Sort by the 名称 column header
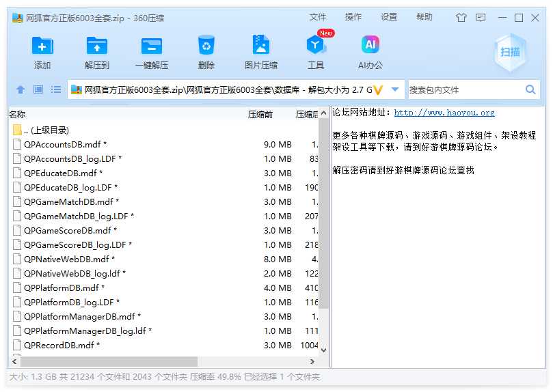 pyautogui.click(x=17, y=115)
